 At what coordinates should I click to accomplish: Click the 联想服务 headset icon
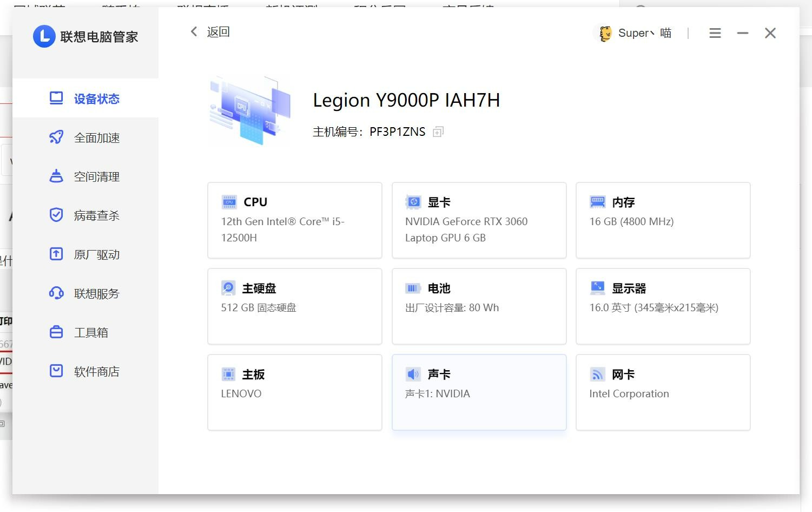(x=56, y=293)
